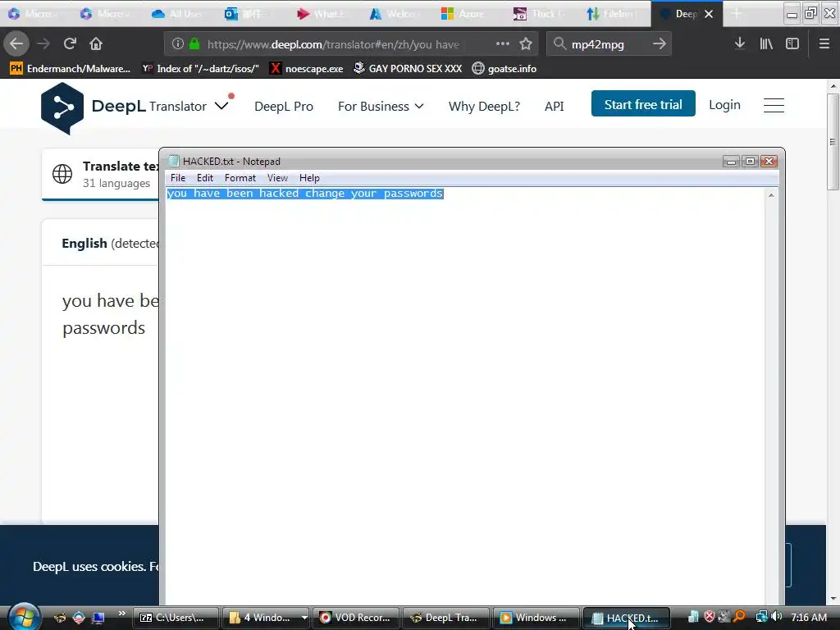Image resolution: width=840 pixels, height=630 pixels.
Task: Click the Login link
Action: (724, 105)
